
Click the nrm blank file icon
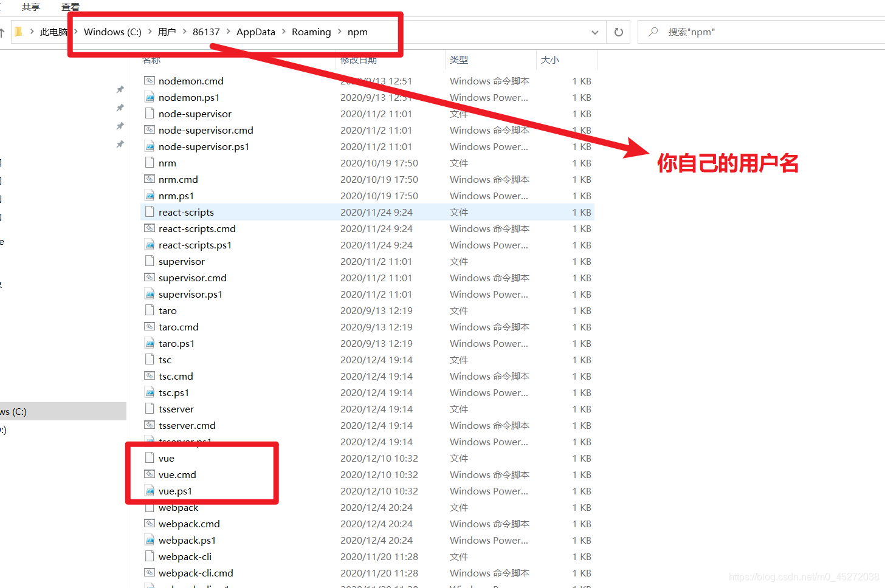pos(150,162)
